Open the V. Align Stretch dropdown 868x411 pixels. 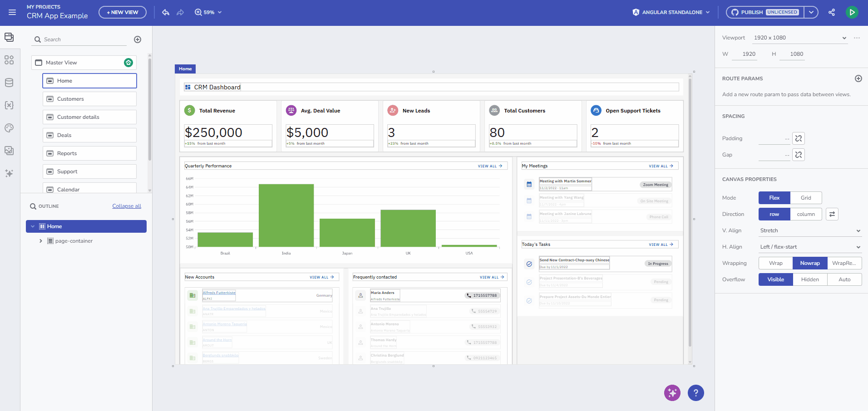pos(809,230)
